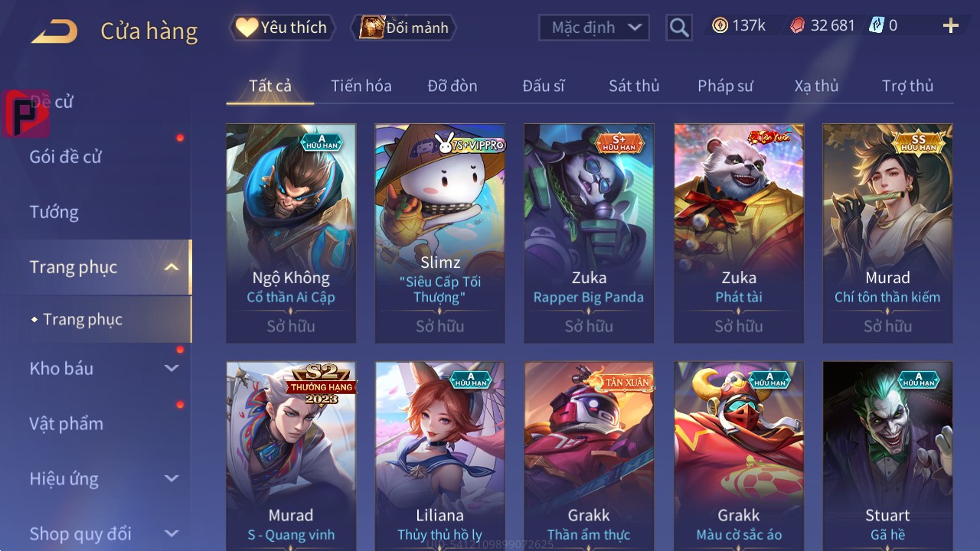980x551 pixels.
Task: Click the chest icon in Đổi mảnh
Action: coord(371,28)
